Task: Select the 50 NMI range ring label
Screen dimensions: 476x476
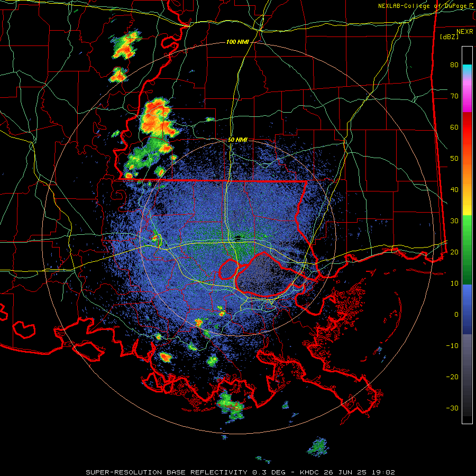Action: tap(237, 140)
